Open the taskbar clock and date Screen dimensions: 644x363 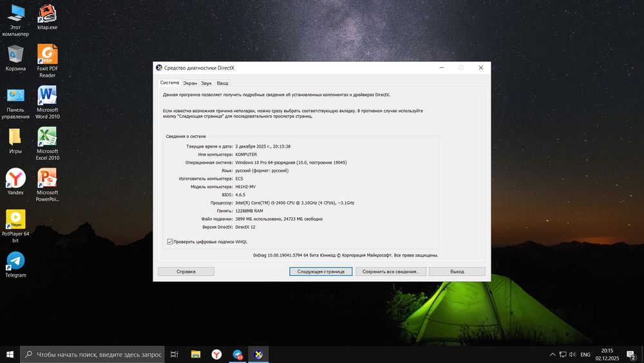tap(607, 355)
